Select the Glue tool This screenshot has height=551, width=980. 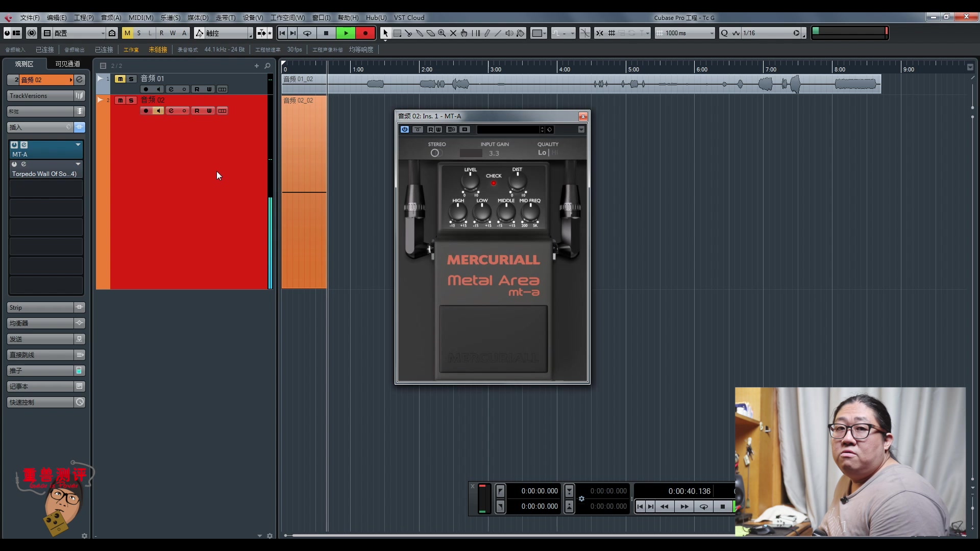[x=420, y=33]
